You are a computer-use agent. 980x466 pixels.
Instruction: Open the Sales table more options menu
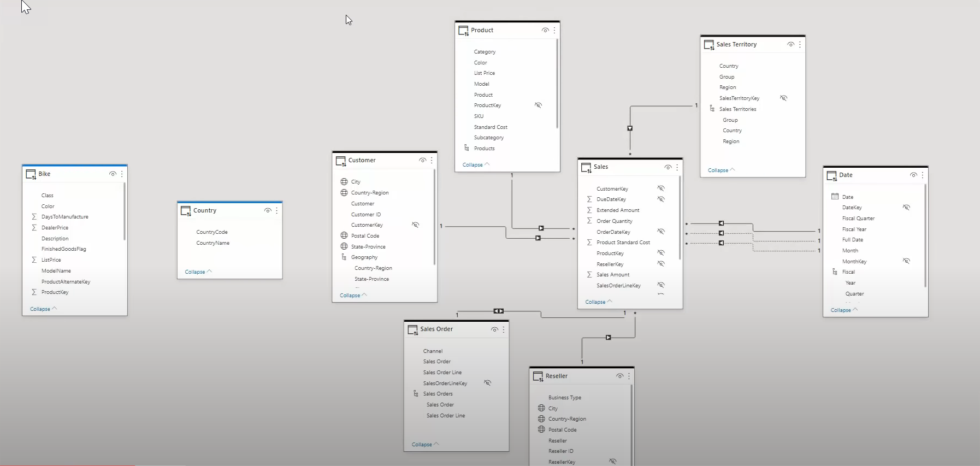pos(677,167)
